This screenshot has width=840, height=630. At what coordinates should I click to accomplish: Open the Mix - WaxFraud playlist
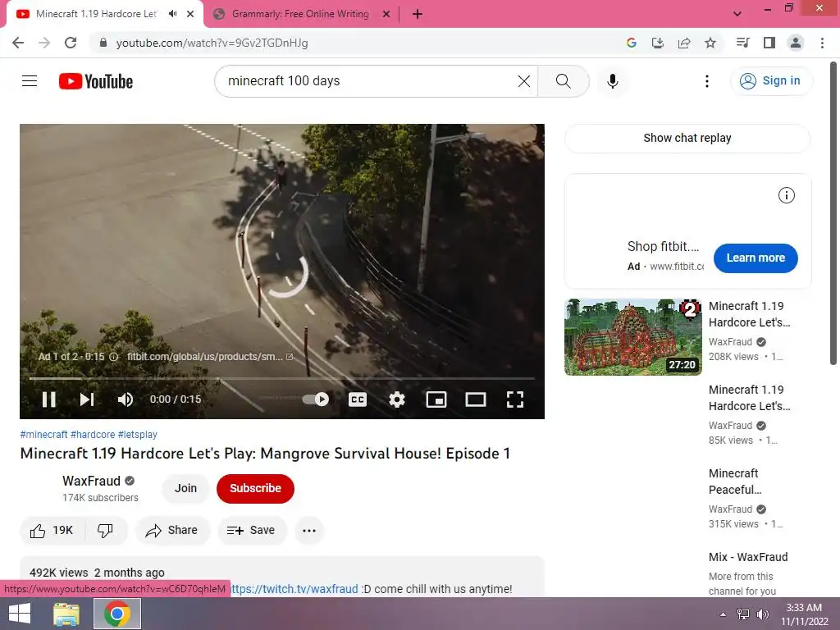748,557
